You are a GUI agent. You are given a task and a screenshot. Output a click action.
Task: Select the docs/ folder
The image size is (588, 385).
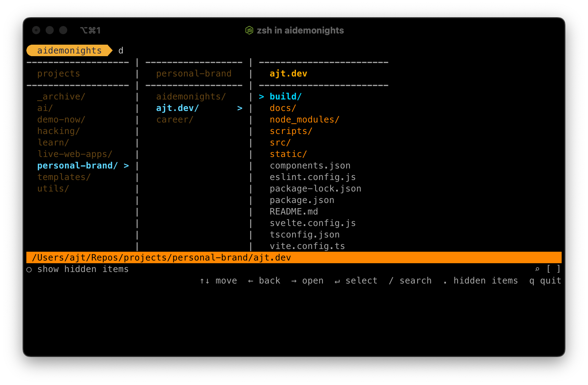283,108
